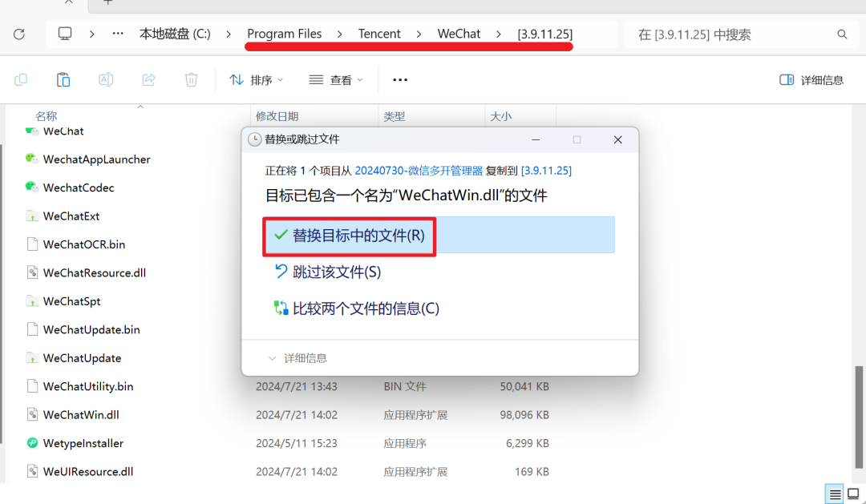
Task: Switch to large thumbnail view at bottom right
Action: [x=854, y=494]
